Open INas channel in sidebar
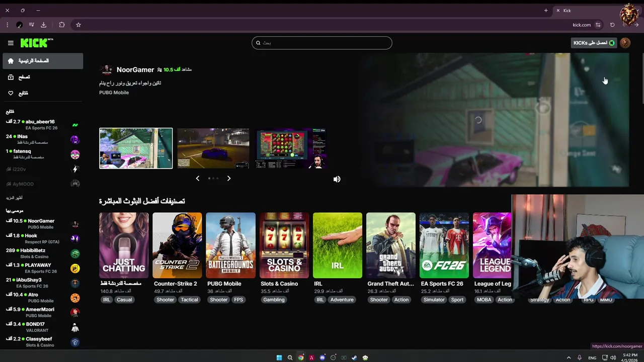 pyautogui.click(x=43, y=139)
